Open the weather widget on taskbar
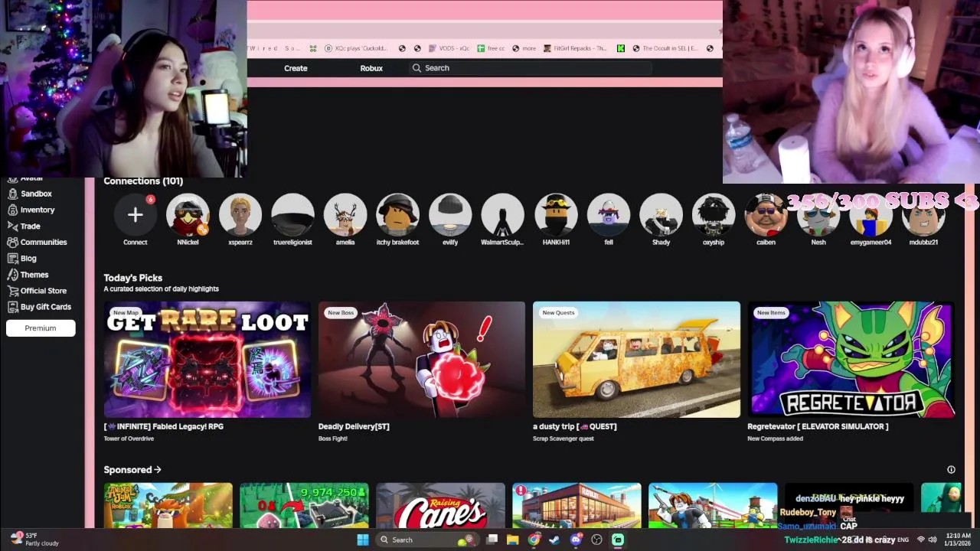The image size is (980, 551). coord(33,540)
